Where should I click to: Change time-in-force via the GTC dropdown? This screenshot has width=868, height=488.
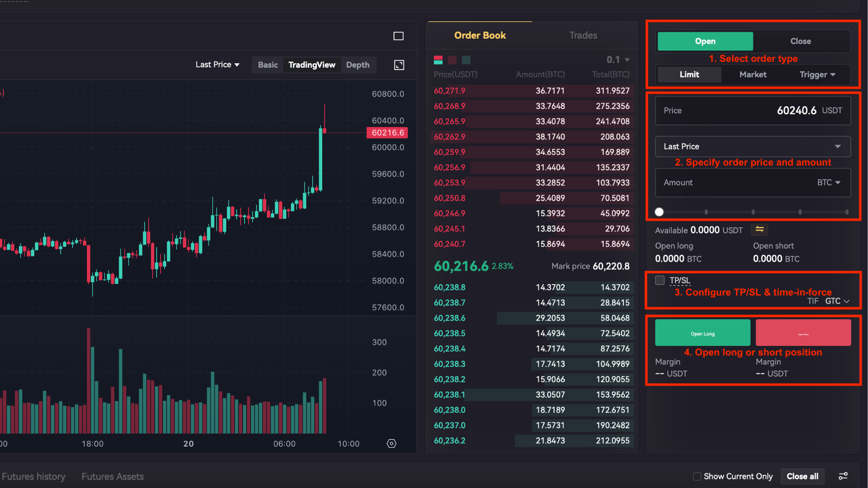tap(836, 301)
